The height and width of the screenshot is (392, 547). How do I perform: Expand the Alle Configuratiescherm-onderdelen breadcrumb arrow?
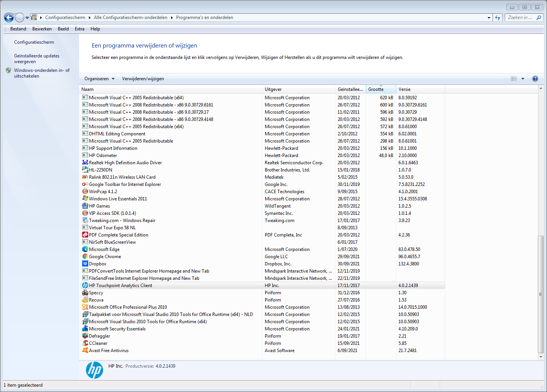[172, 17]
